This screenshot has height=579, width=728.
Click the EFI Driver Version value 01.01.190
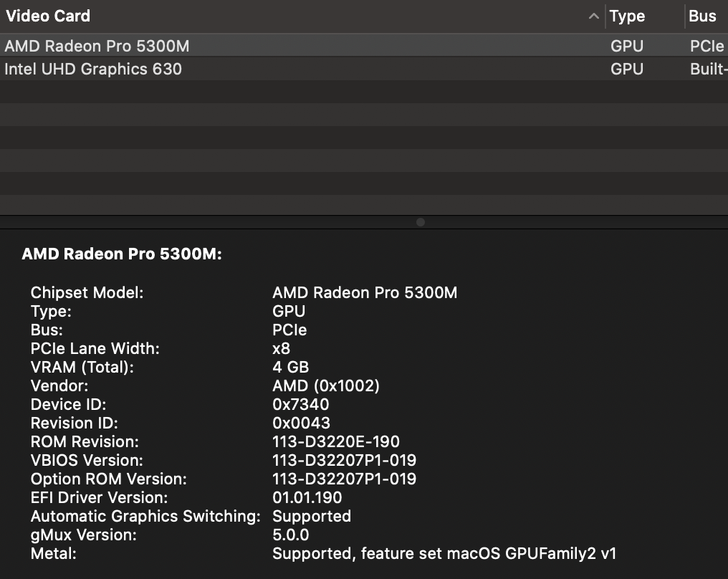[307, 497]
